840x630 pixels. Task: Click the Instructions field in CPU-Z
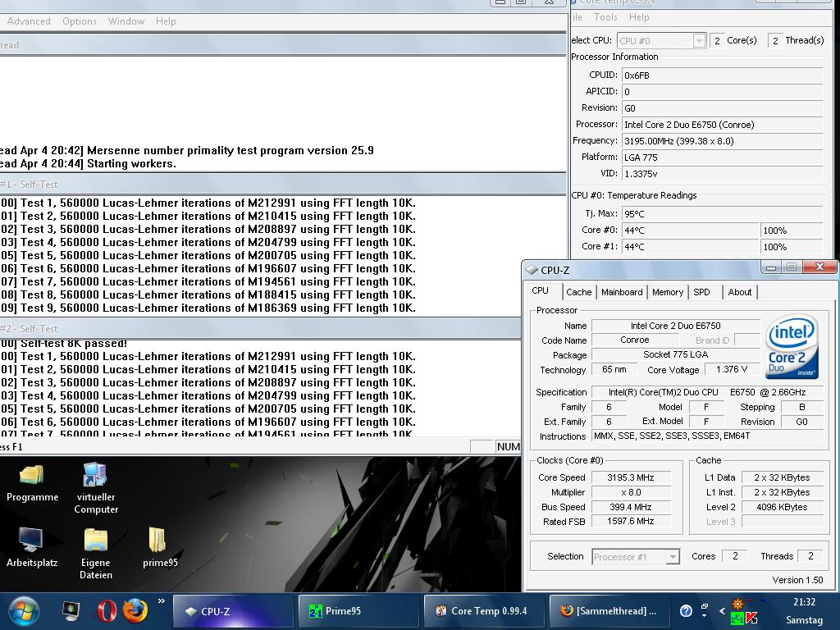[x=707, y=436]
